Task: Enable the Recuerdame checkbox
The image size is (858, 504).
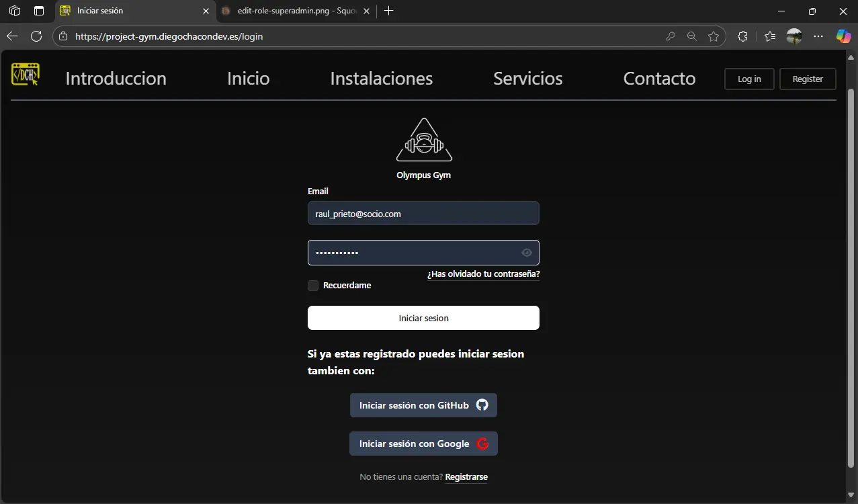Action: click(313, 285)
